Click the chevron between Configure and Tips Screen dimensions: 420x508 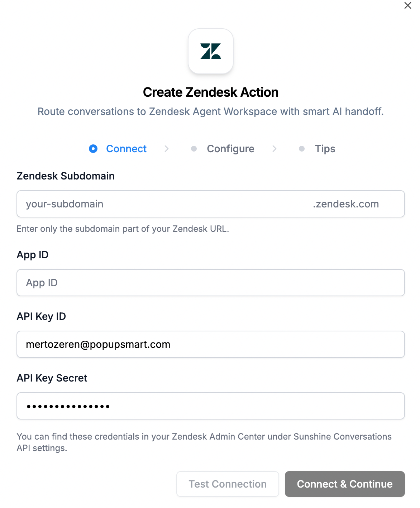pyautogui.click(x=275, y=149)
